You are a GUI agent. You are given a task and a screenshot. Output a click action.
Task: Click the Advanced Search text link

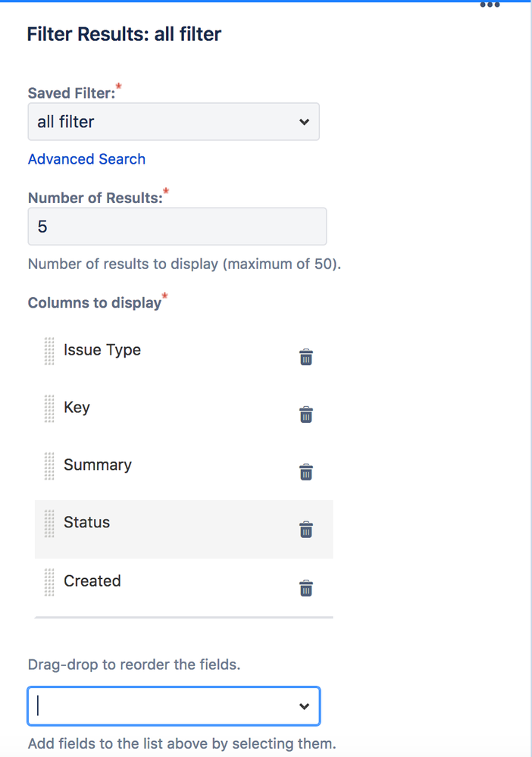click(86, 159)
